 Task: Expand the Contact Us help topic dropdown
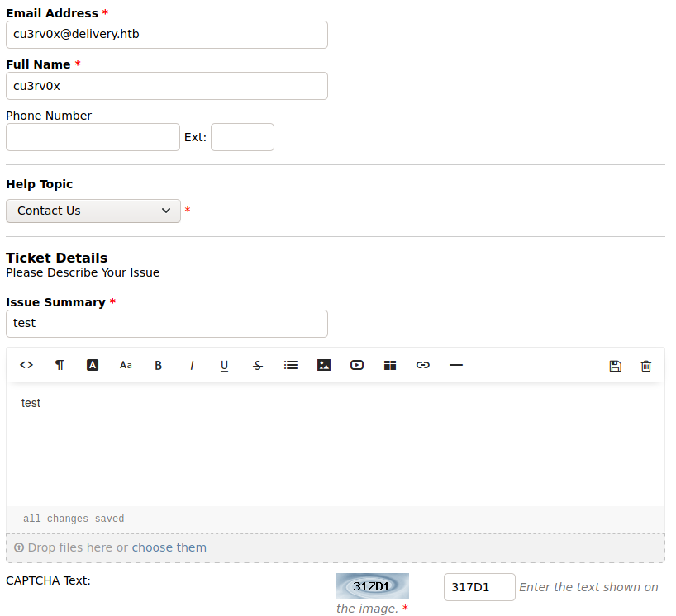pyautogui.click(x=93, y=211)
